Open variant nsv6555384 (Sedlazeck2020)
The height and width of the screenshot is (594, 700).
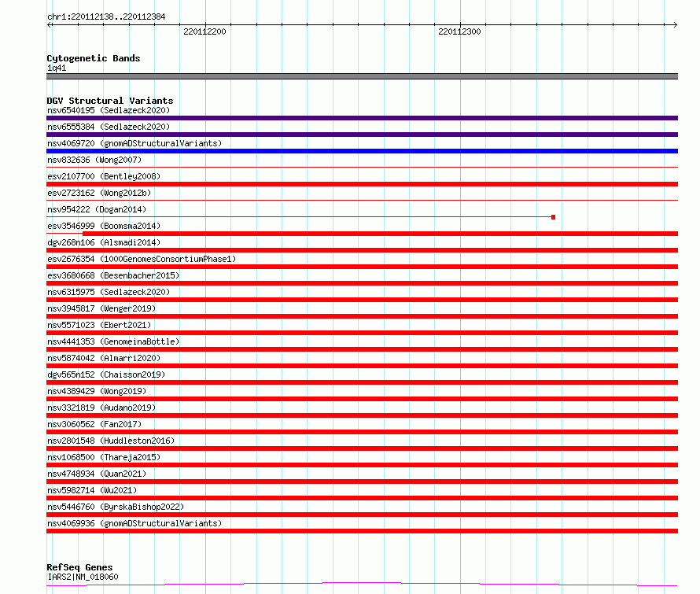[109, 127]
